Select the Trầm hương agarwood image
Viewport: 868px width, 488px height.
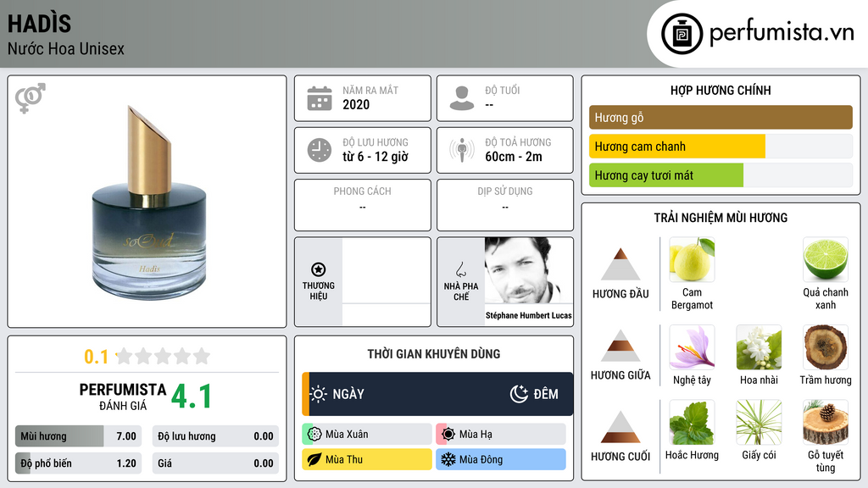coord(826,347)
